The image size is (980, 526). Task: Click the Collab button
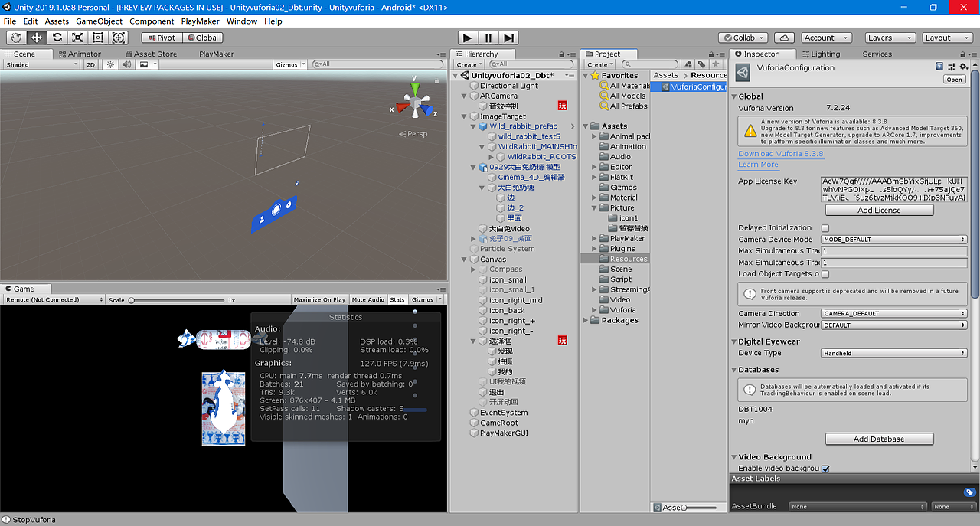point(743,38)
